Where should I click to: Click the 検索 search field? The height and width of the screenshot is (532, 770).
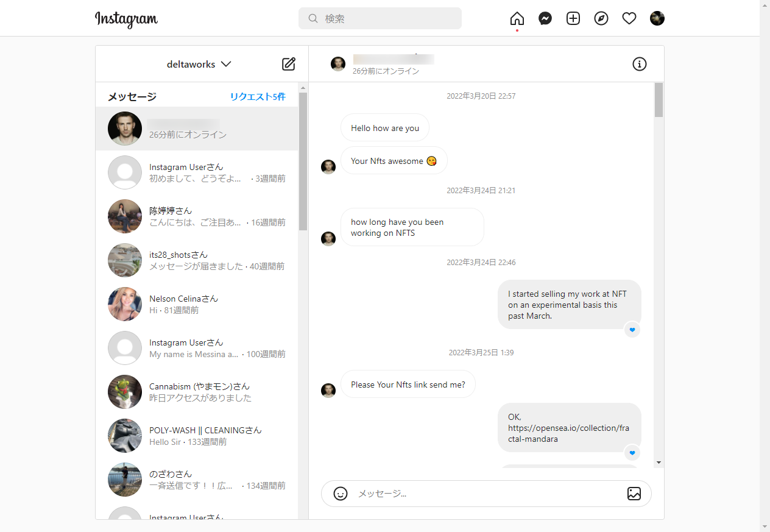[x=380, y=18]
